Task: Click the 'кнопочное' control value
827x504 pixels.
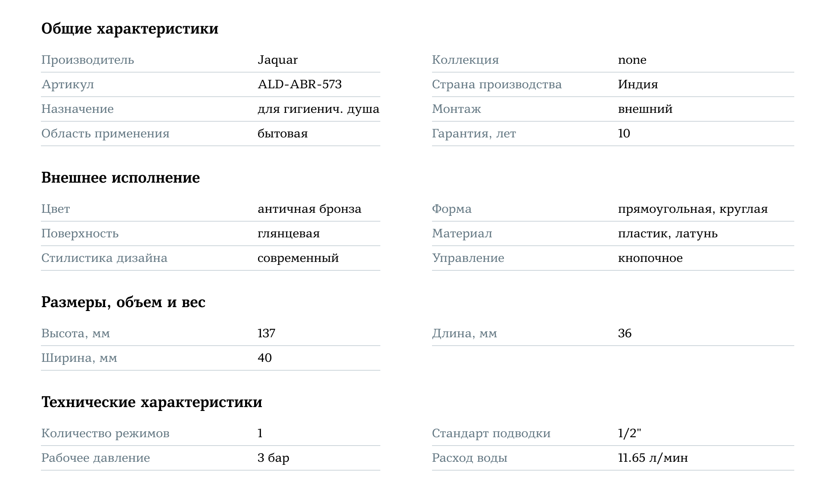Action: pyautogui.click(x=650, y=258)
